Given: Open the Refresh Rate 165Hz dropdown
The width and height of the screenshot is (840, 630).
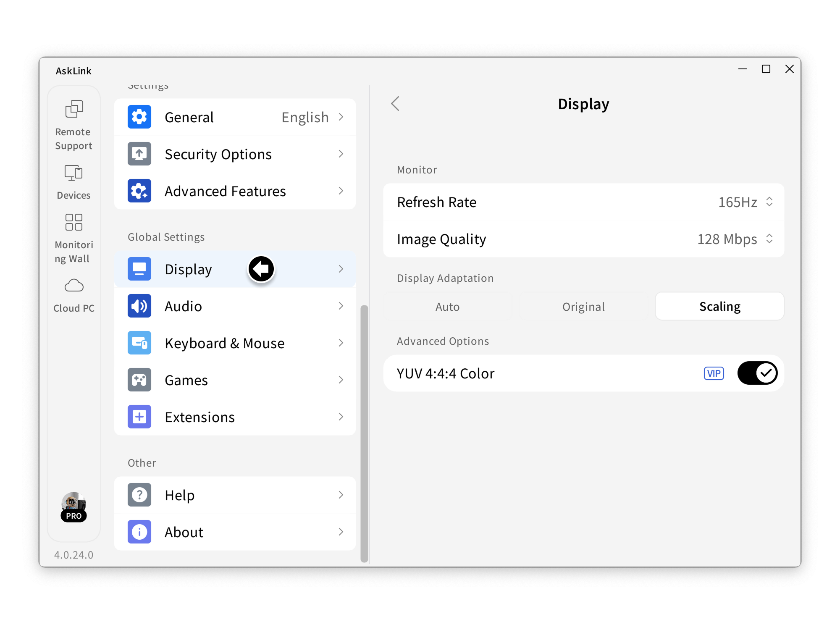Looking at the screenshot, I should click(x=745, y=202).
